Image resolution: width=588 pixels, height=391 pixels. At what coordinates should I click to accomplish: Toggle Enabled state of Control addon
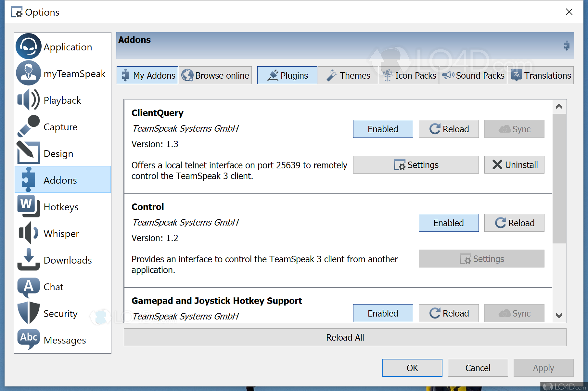[x=448, y=223]
